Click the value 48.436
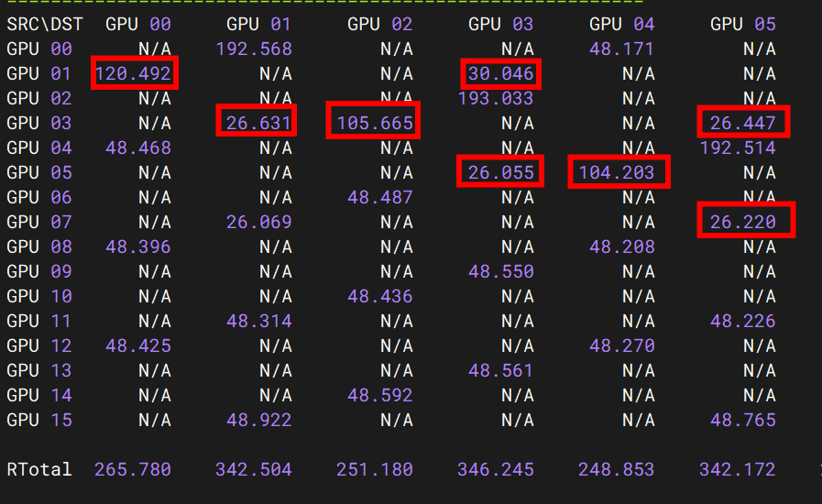The width and height of the screenshot is (822, 504). (x=380, y=296)
